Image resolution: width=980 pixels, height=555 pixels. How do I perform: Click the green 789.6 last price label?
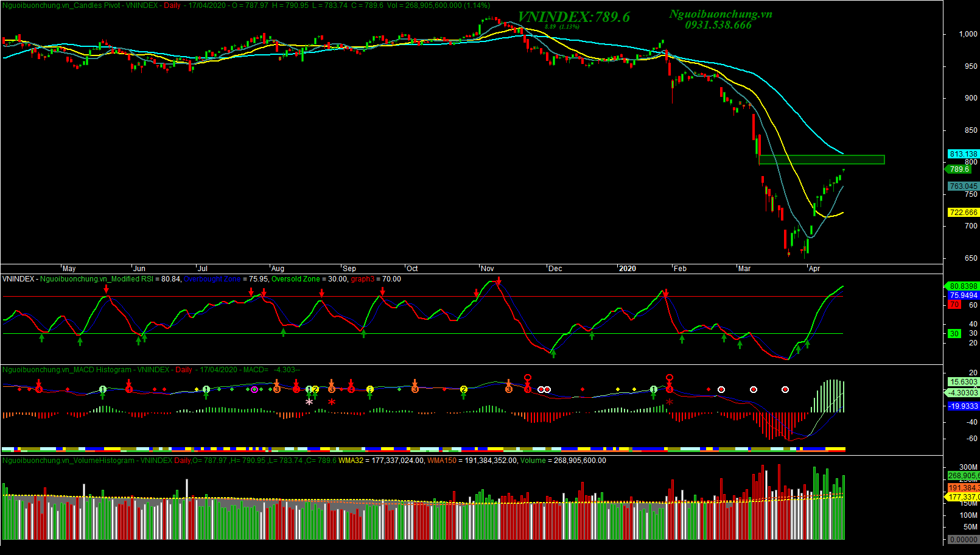(960, 169)
